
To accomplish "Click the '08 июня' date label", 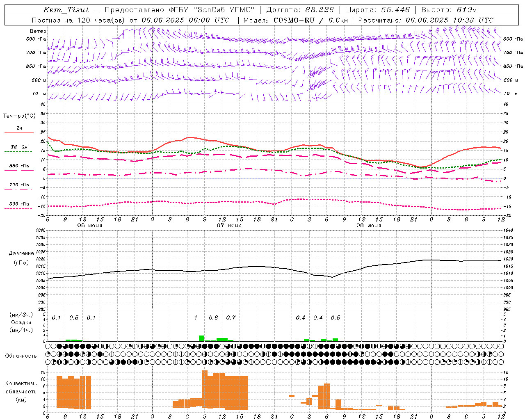I will pyautogui.click(x=369, y=225).
